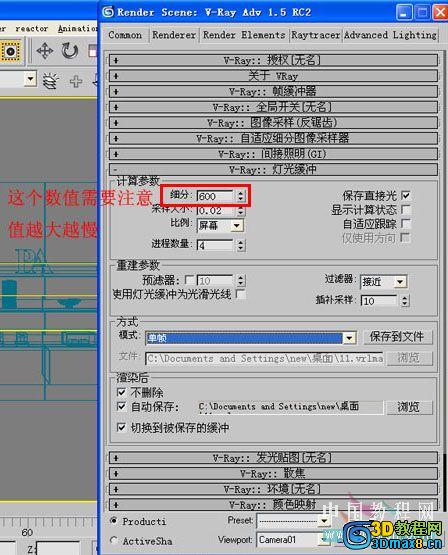Image resolution: width=448 pixels, height=555 pixels.
Task: Click the Z coordinate field in 3ds Max
Action: 58,548
